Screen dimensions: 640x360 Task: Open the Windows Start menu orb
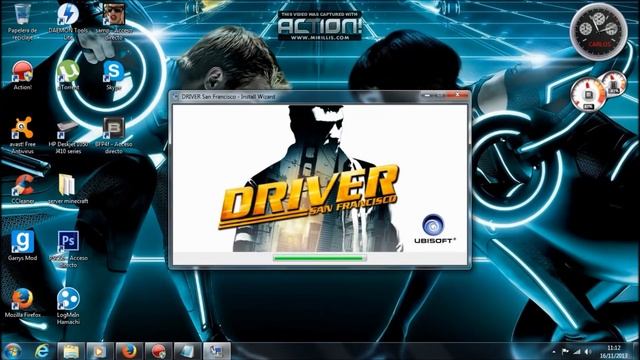pos(13,351)
